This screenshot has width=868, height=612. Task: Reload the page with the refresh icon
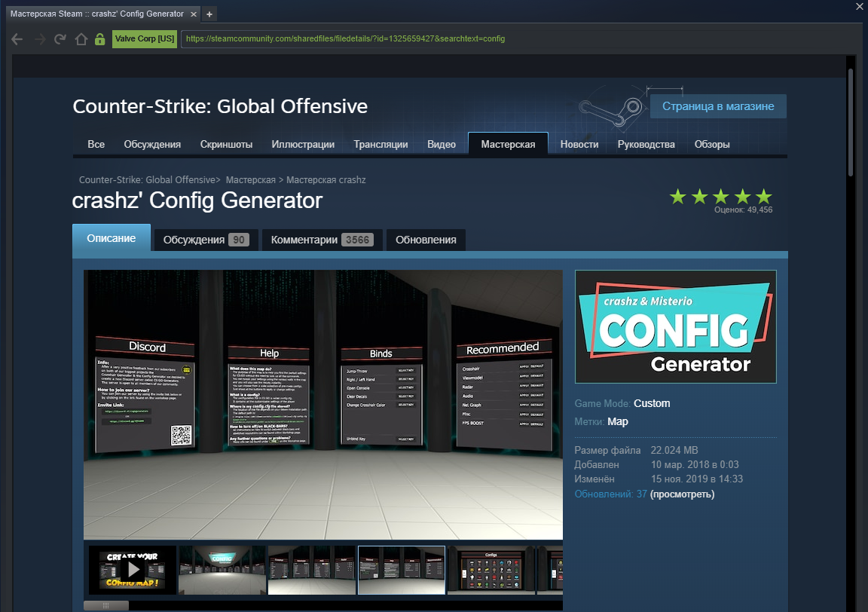[60, 38]
